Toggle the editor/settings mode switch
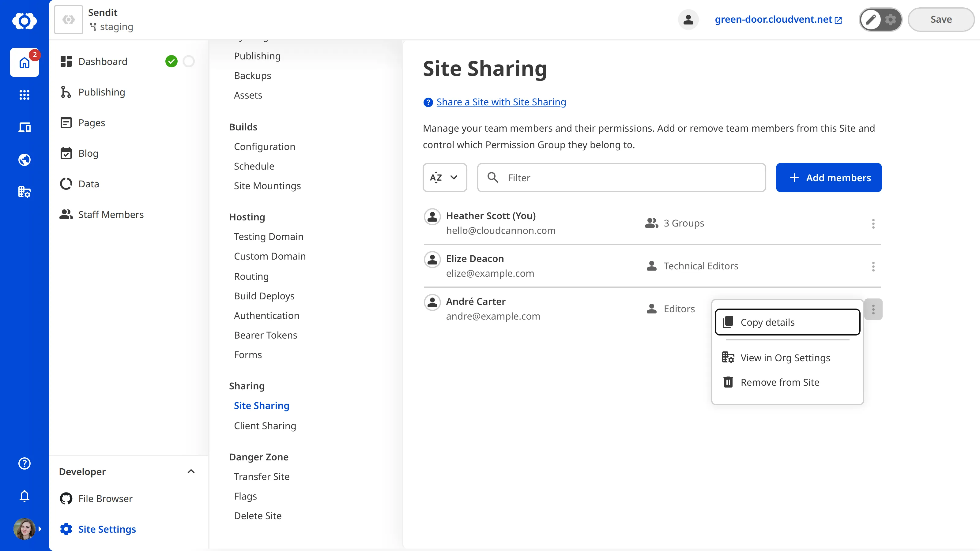 click(x=880, y=19)
